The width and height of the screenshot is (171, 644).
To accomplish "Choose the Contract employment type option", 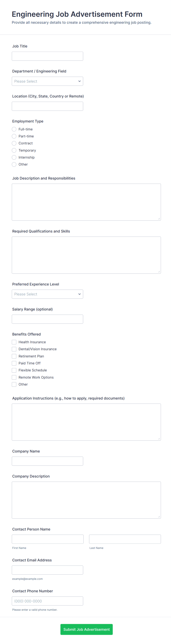I will click(14, 143).
